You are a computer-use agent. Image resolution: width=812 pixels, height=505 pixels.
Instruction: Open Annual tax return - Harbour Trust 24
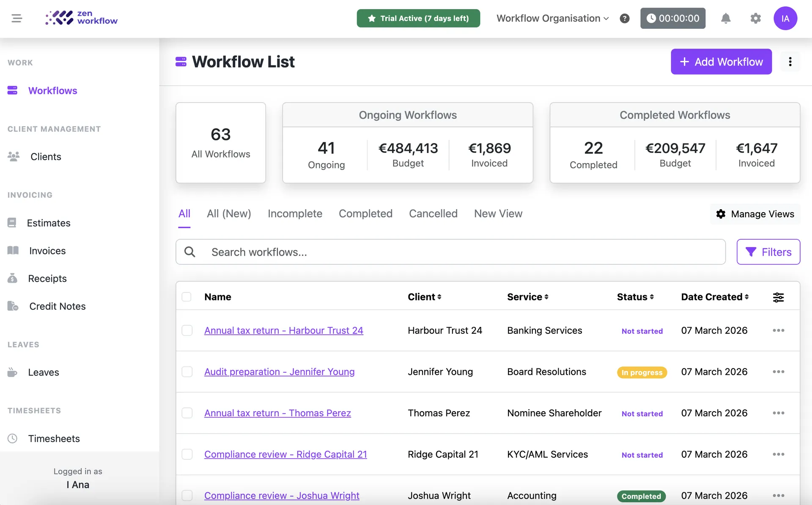click(x=284, y=330)
